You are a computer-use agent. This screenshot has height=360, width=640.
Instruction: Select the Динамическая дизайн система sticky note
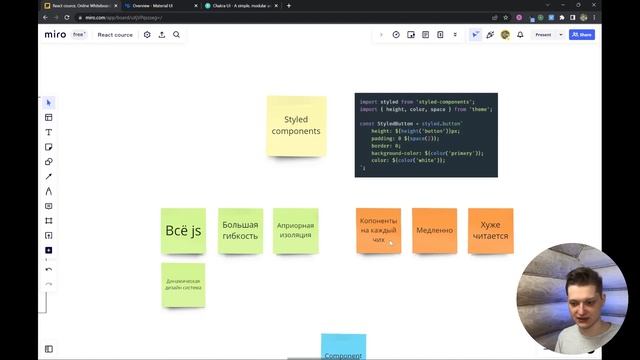click(x=183, y=285)
